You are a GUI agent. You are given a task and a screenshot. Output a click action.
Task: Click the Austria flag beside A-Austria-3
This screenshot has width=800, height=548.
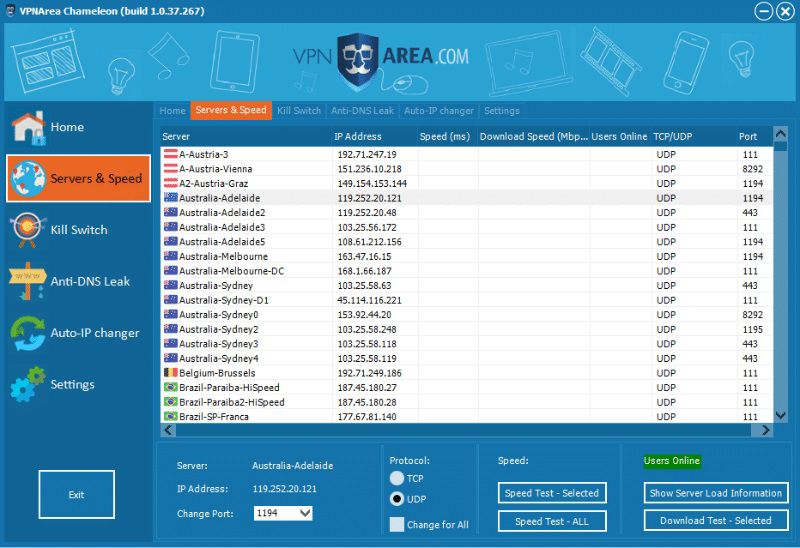click(170, 154)
